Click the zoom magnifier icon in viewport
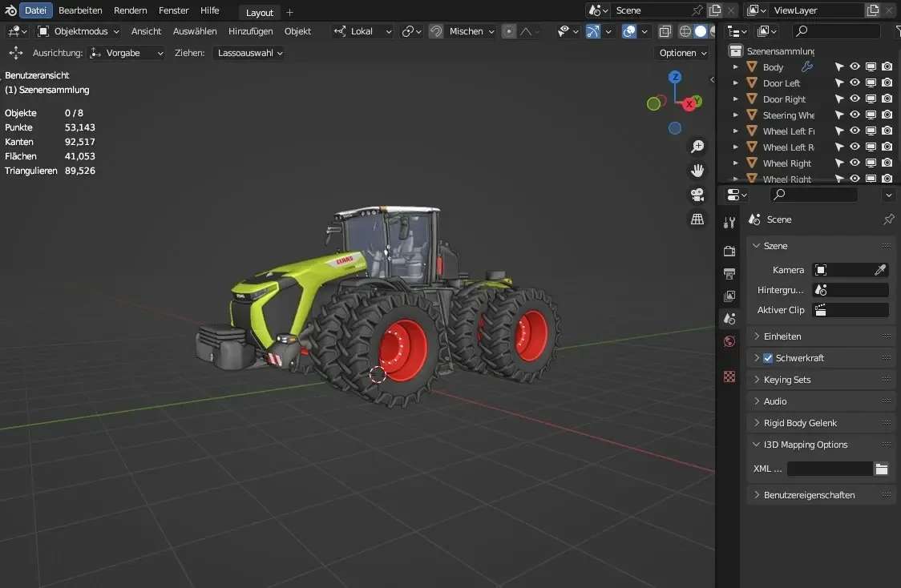 (697, 147)
